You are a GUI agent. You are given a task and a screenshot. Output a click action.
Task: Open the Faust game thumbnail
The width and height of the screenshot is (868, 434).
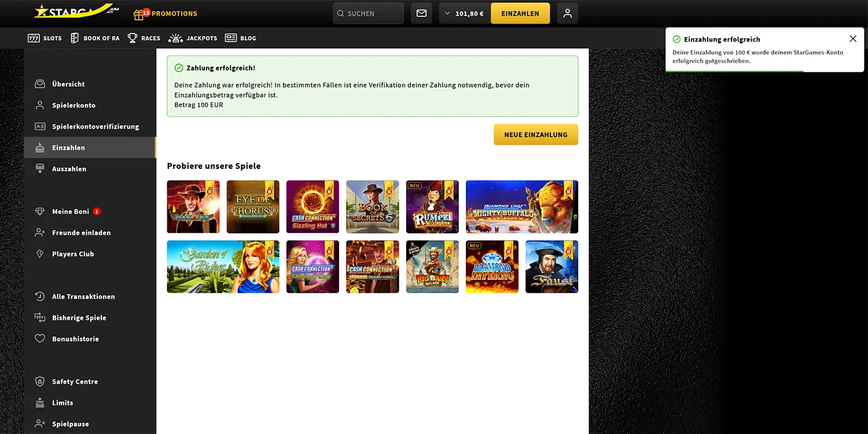click(x=551, y=267)
